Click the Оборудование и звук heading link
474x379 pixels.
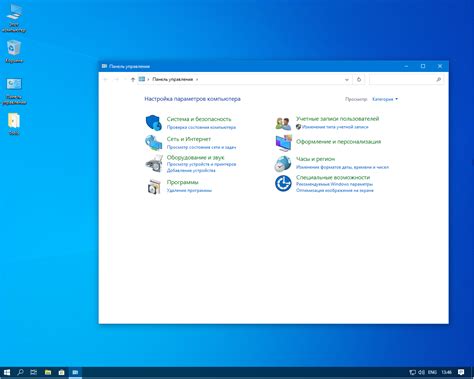point(195,157)
